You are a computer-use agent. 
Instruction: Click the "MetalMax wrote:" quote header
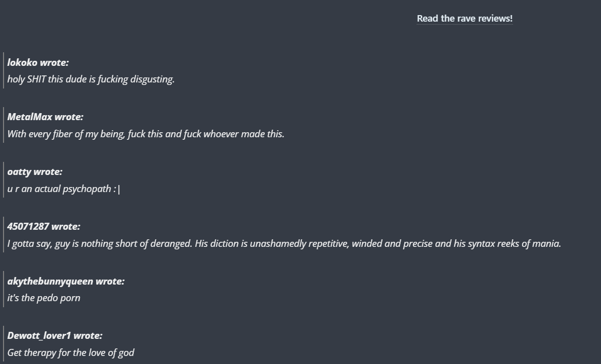(45, 117)
